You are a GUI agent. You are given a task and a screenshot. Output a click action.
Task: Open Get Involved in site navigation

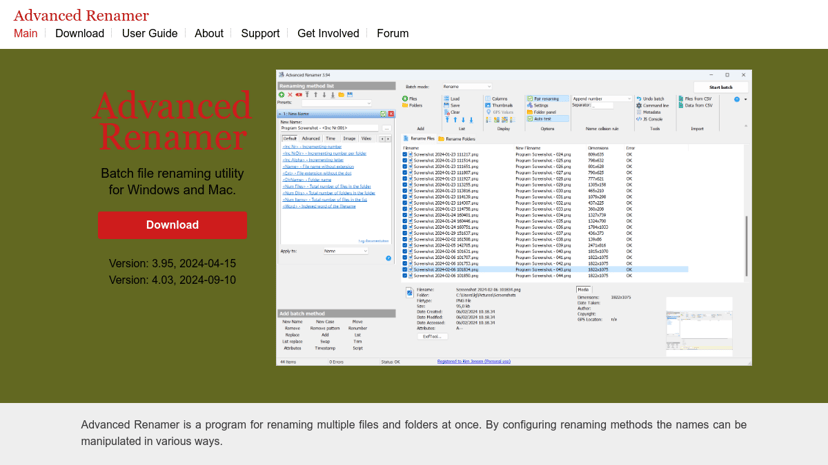point(328,33)
